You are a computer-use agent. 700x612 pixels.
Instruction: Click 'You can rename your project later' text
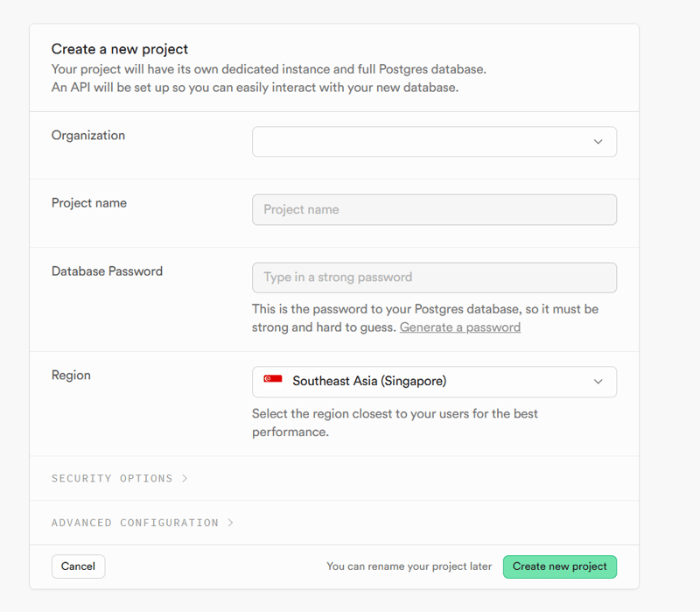coord(409,566)
